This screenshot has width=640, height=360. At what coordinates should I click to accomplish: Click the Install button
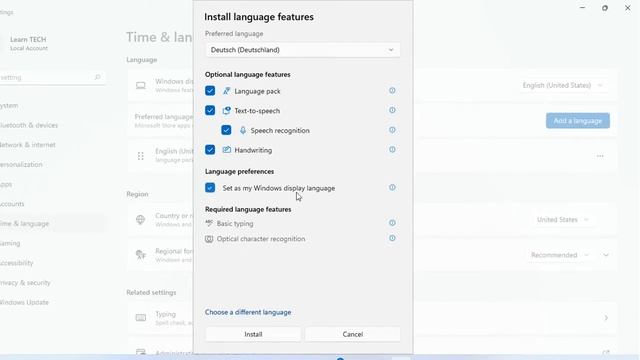pos(253,334)
